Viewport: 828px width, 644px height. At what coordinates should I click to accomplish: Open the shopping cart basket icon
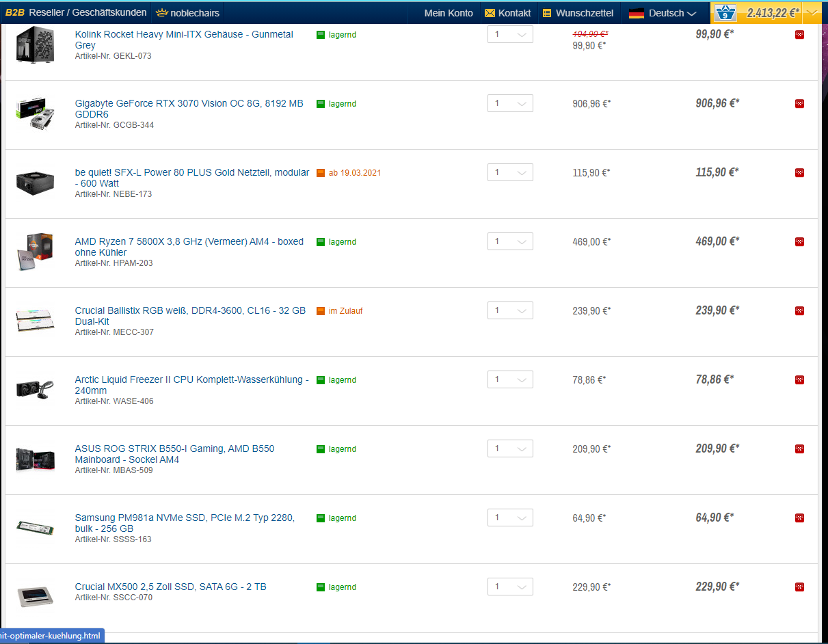[725, 13]
